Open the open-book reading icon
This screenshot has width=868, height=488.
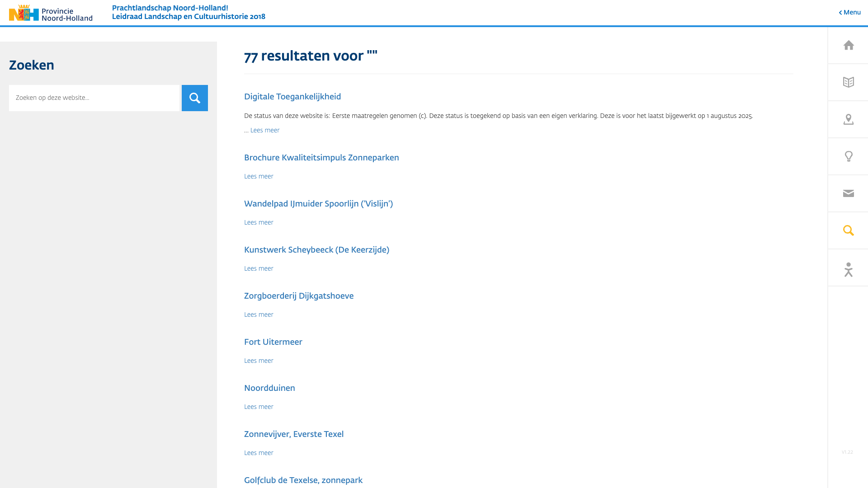(x=848, y=82)
